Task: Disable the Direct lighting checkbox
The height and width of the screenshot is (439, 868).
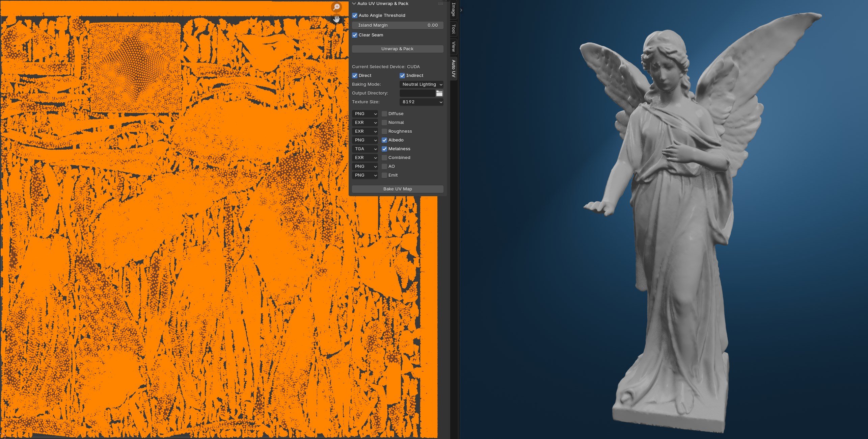Action: coord(355,76)
